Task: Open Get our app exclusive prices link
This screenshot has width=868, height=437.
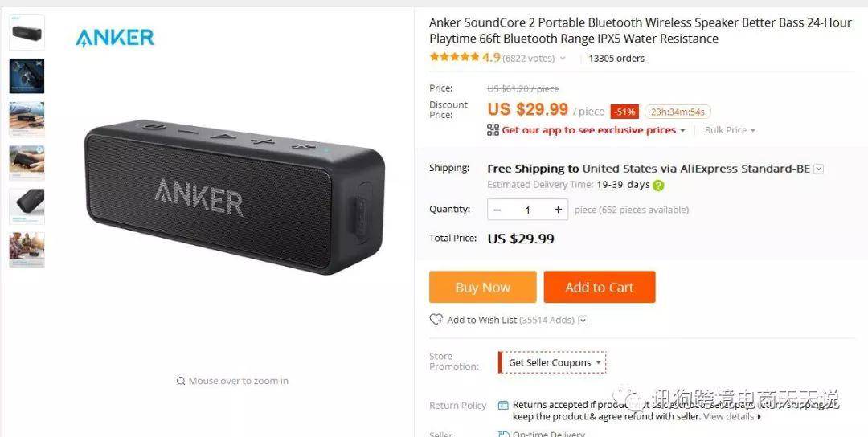Action: pyautogui.click(x=589, y=130)
